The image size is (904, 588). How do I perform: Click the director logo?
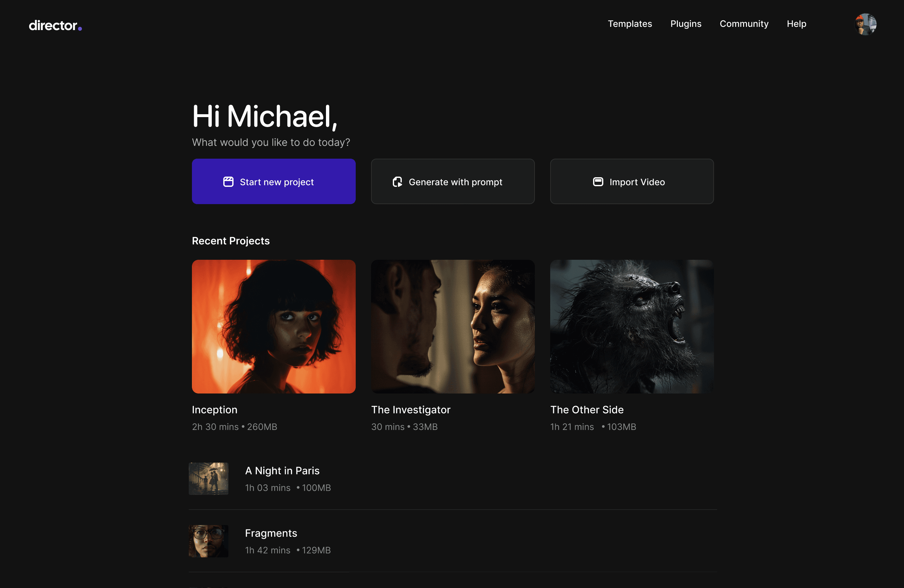click(x=55, y=25)
